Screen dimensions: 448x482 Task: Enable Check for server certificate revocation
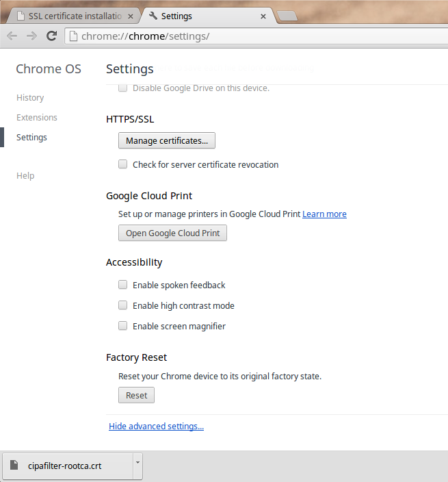(123, 164)
